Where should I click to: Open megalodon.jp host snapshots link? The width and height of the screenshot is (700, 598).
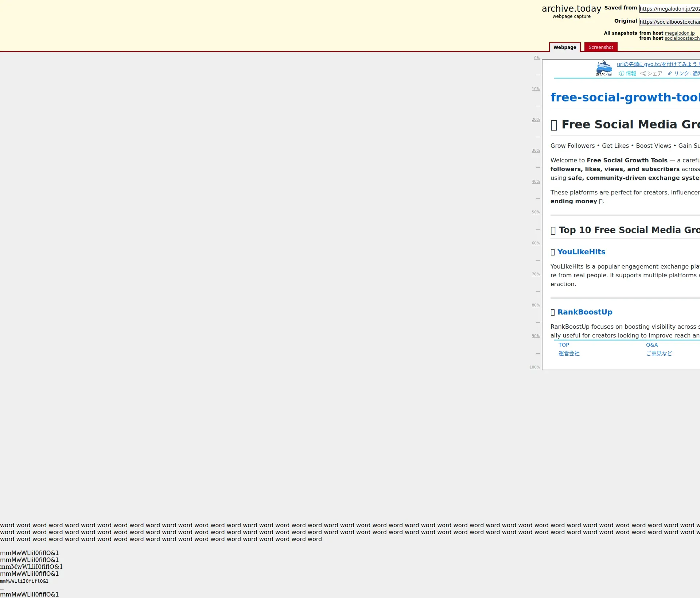[x=679, y=33]
